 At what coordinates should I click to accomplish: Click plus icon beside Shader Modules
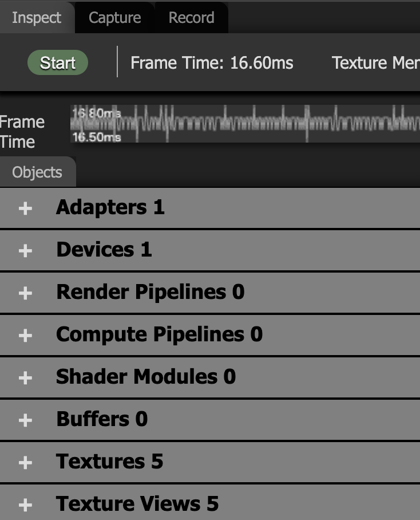(25, 377)
